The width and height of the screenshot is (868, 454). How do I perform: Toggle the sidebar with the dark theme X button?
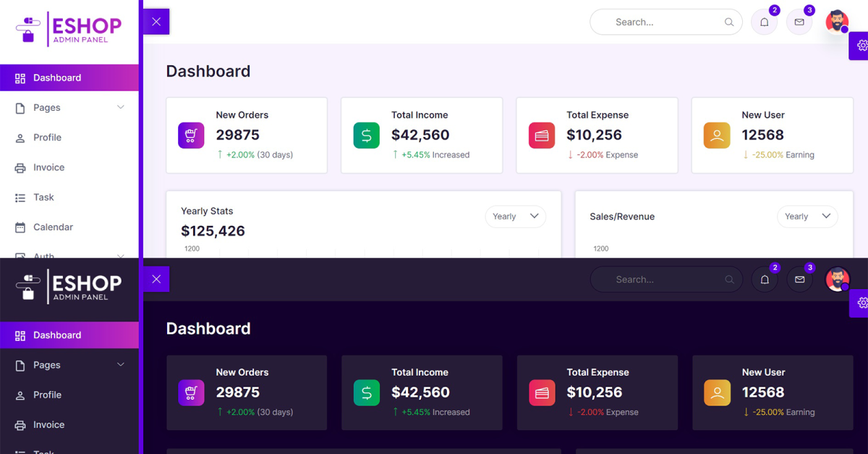156,279
